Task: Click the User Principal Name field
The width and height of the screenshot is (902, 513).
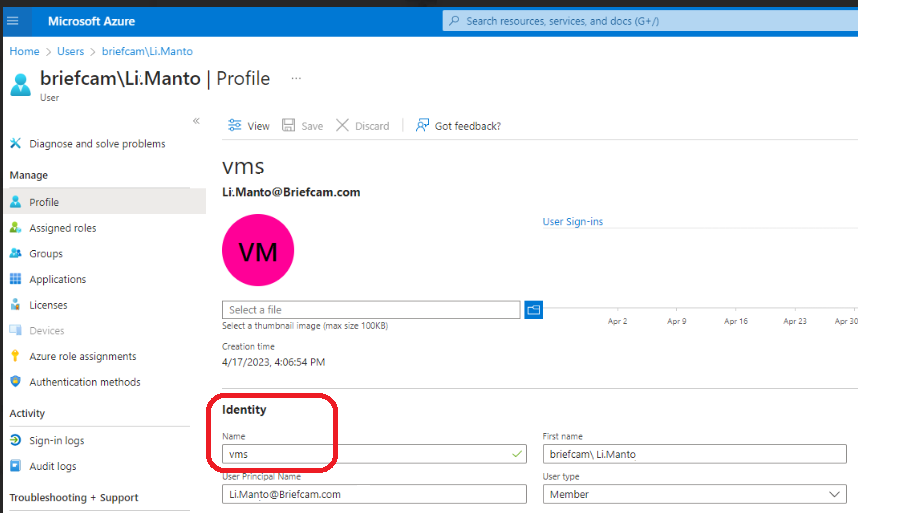Action: pyautogui.click(x=374, y=494)
